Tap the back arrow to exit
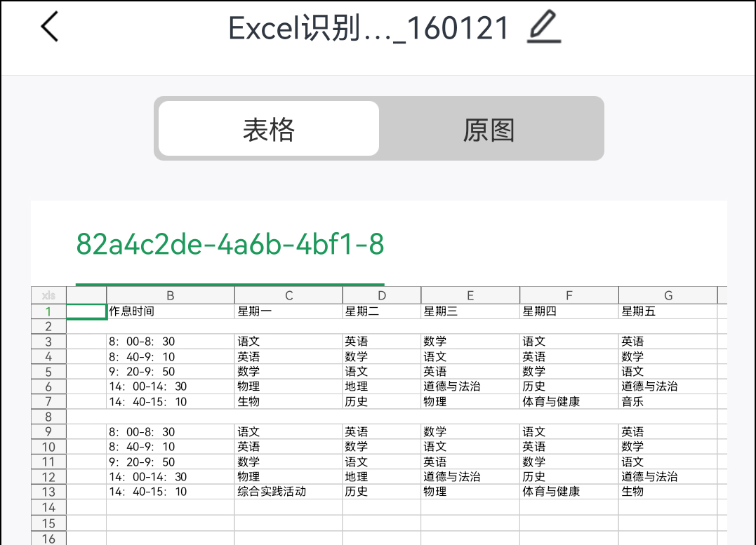Screen dimensions: 756x545 48,25
